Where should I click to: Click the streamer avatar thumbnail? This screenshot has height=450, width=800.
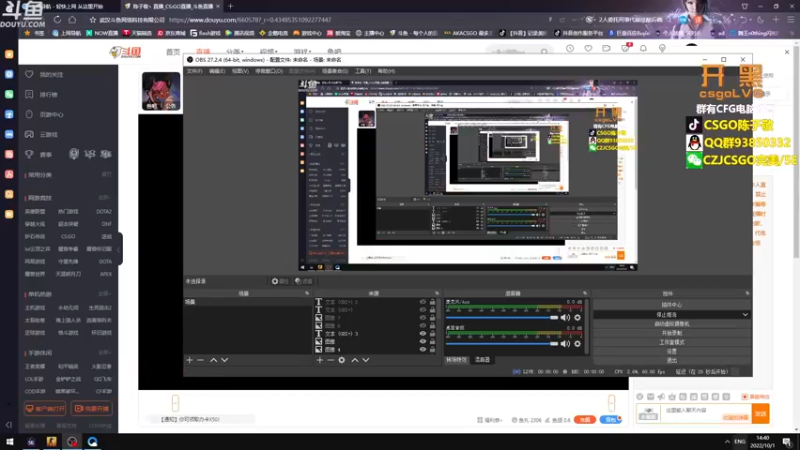[x=161, y=91]
